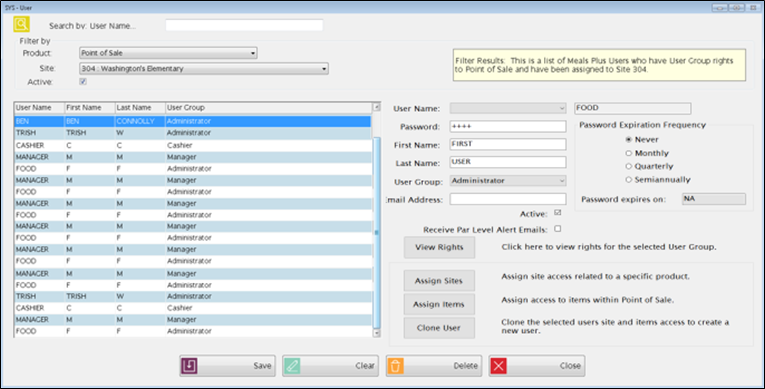The image size is (765, 389).
Task: Click the FOOD user name text box
Action: click(632, 108)
